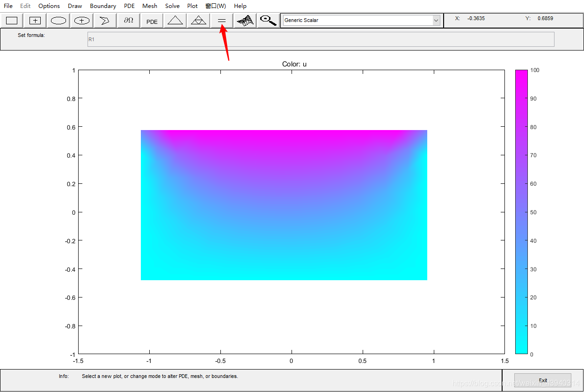Open the Draw menu
This screenshot has width=584, height=392.
(x=75, y=6)
